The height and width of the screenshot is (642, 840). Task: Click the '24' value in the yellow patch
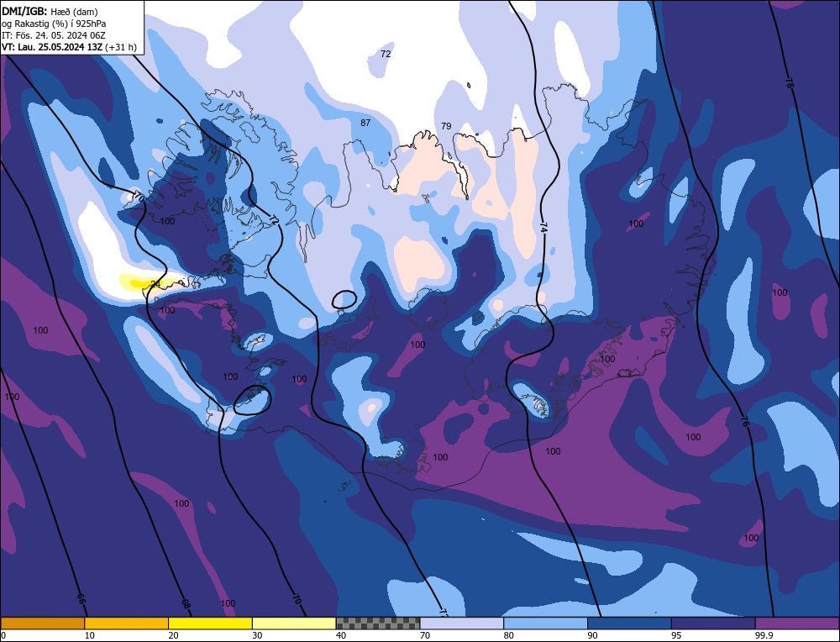pos(156,283)
